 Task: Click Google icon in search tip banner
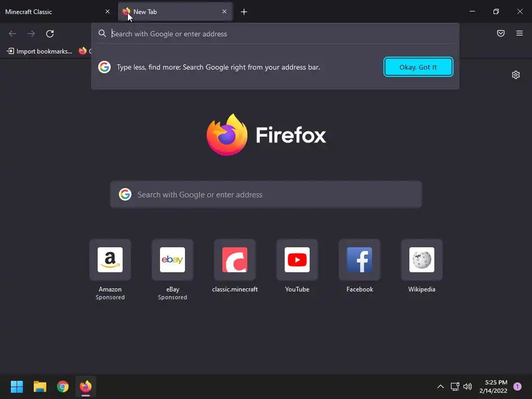[104, 67]
